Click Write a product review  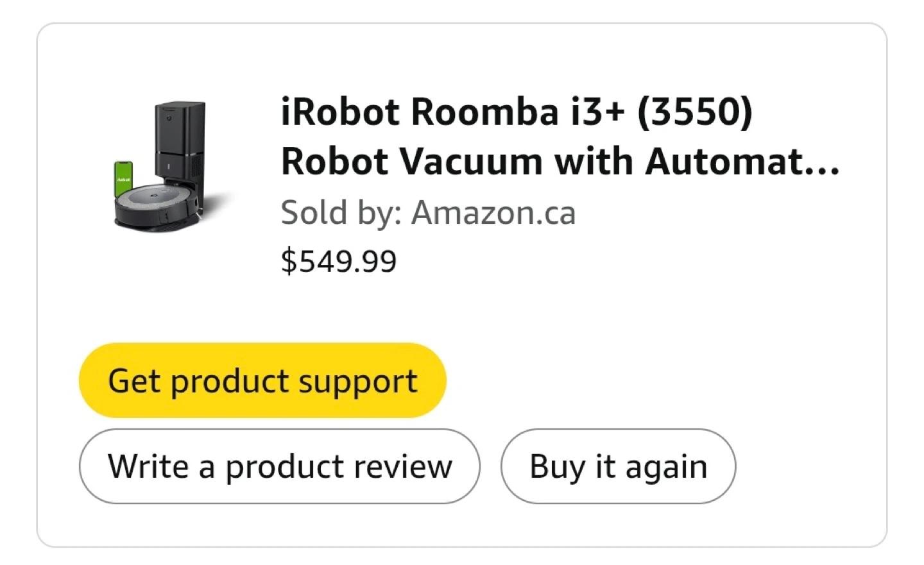tap(279, 466)
